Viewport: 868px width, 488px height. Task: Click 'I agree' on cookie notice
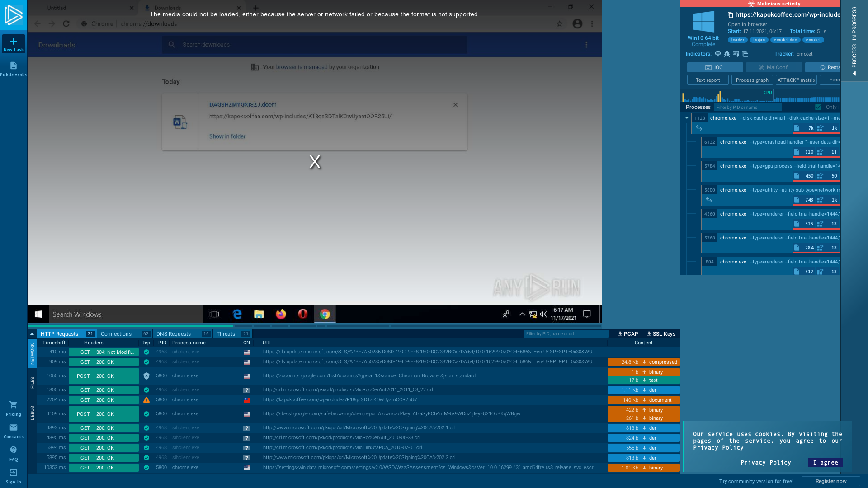coord(825,462)
